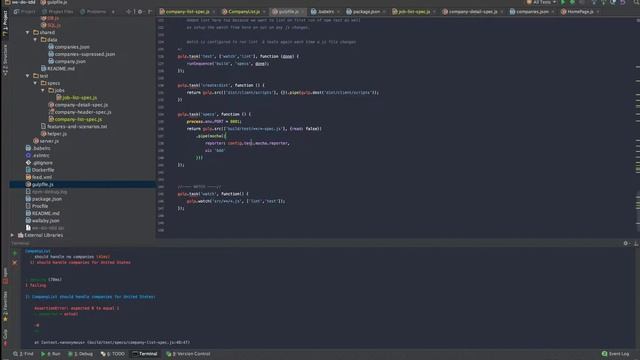Image resolution: width=640 pixels, height=360 pixels.
Task: Click the editor vertical scrollbar marker strip
Action: [637, 127]
